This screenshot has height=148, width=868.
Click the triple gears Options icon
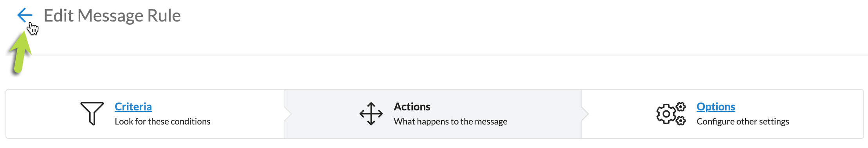point(671,114)
